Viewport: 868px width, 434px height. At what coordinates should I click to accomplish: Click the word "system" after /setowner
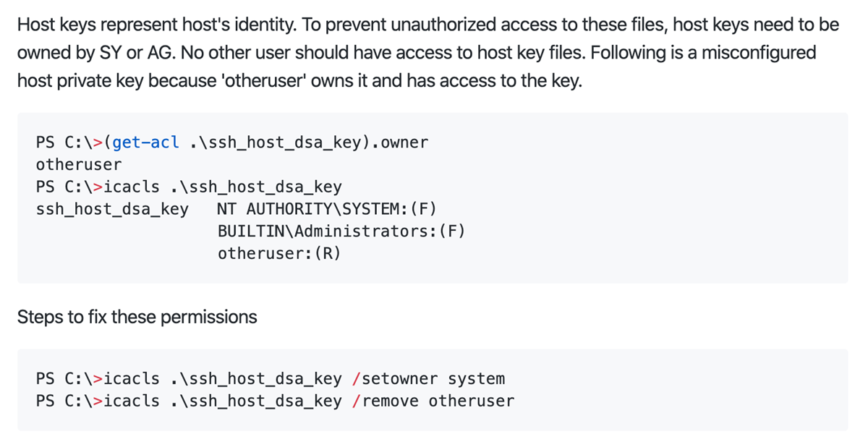coord(476,379)
